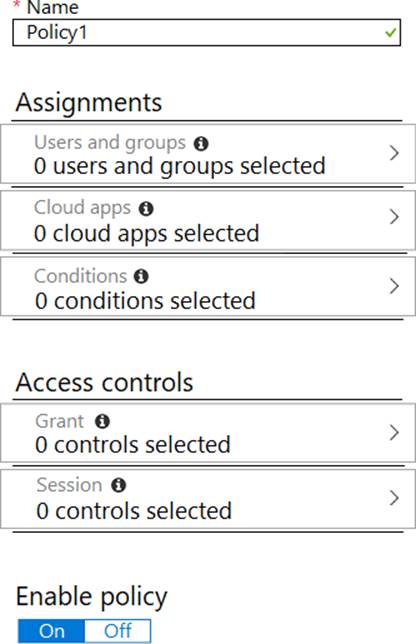This screenshot has height=644, width=416.
Task: Expand Cloud apps chevron arrow
Action: (x=394, y=217)
